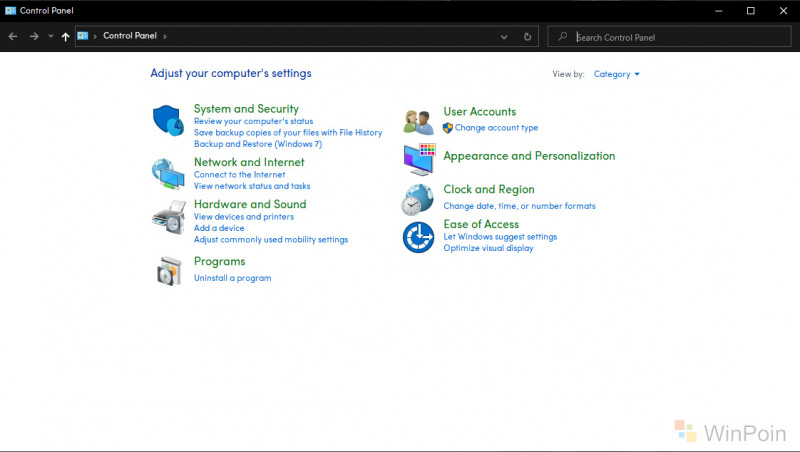Open the Ease of Access icon
This screenshot has width=800, height=452.
coord(418,237)
